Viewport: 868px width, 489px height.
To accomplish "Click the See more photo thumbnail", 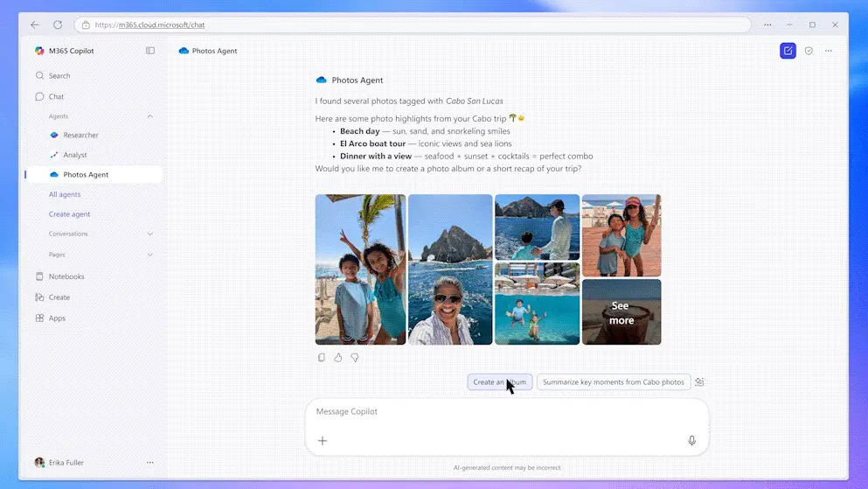I will (x=621, y=312).
